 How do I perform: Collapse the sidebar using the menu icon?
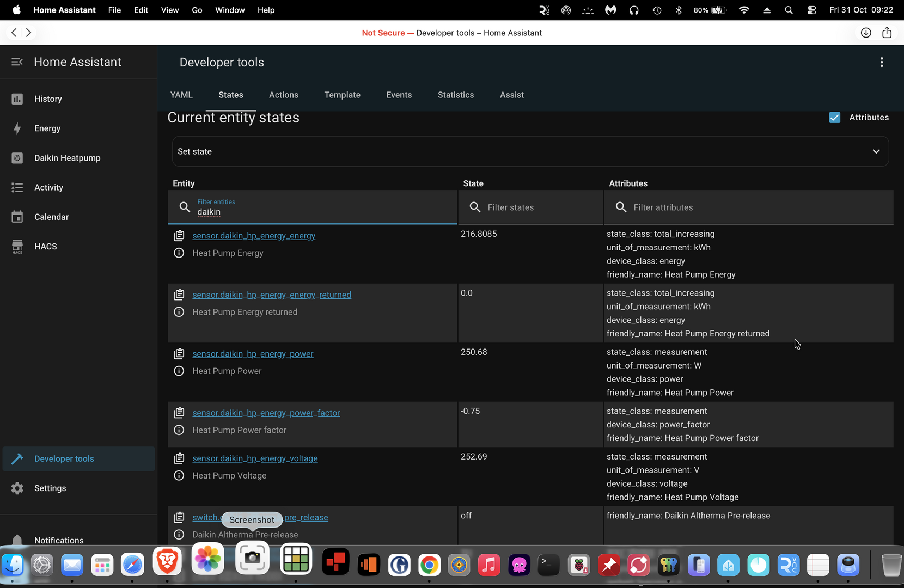17,62
